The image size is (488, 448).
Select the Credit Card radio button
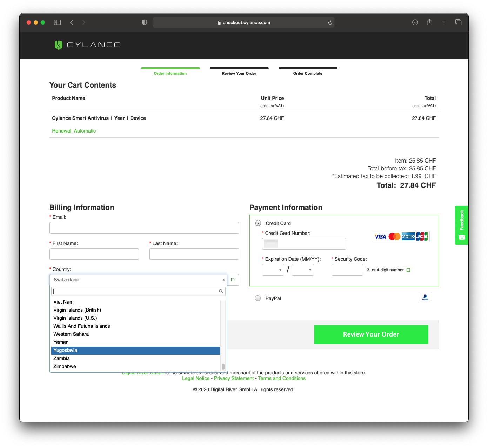258,223
